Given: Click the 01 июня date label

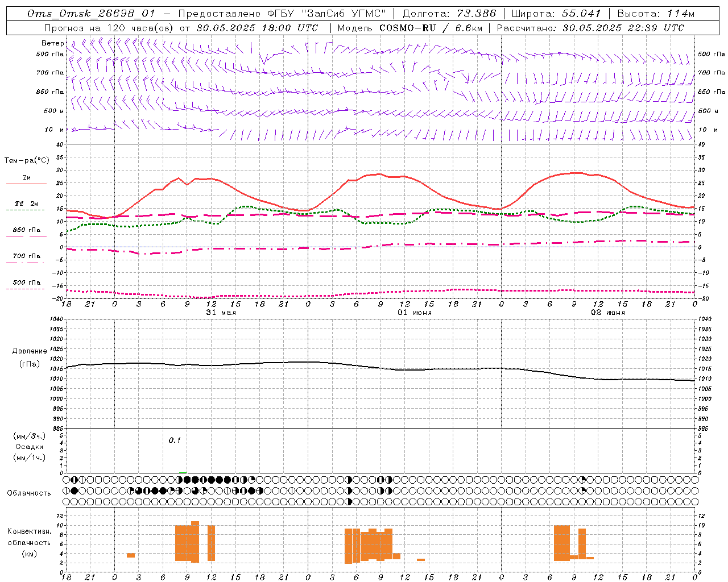Looking at the screenshot, I should [415, 313].
